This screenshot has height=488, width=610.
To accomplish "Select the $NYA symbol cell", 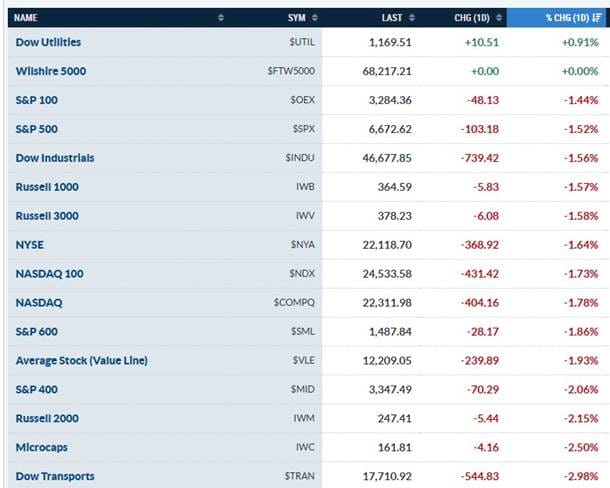I will pyautogui.click(x=303, y=245).
